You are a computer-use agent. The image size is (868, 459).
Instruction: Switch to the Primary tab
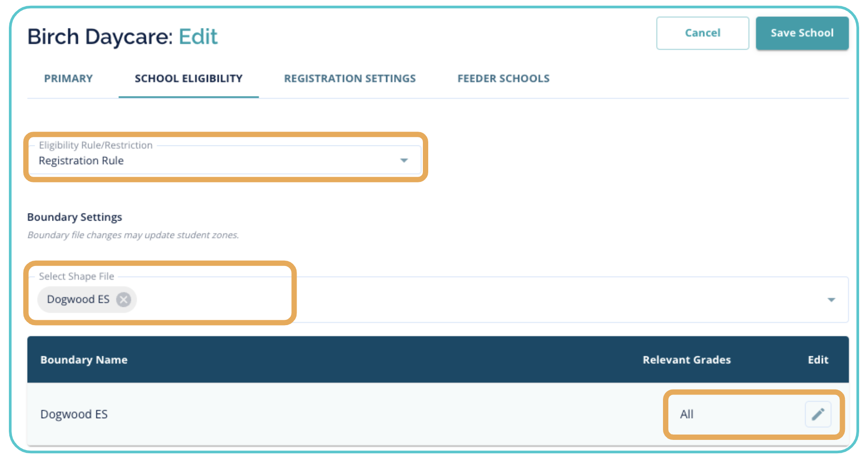pyautogui.click(x=68, y=79)
